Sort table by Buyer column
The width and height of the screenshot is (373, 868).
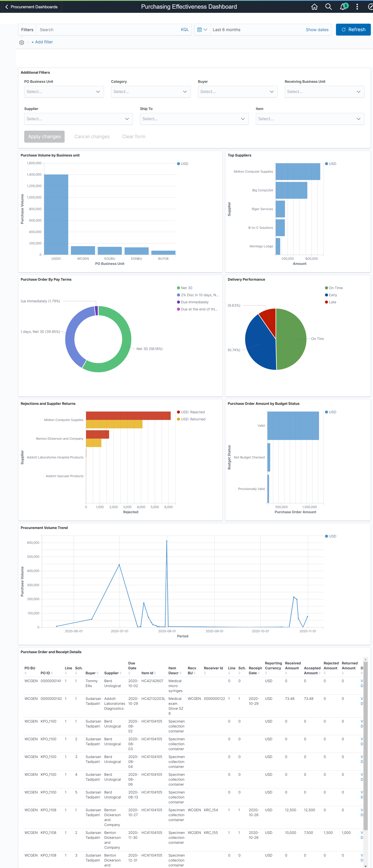pyautogui.click(x=92, y=673)
